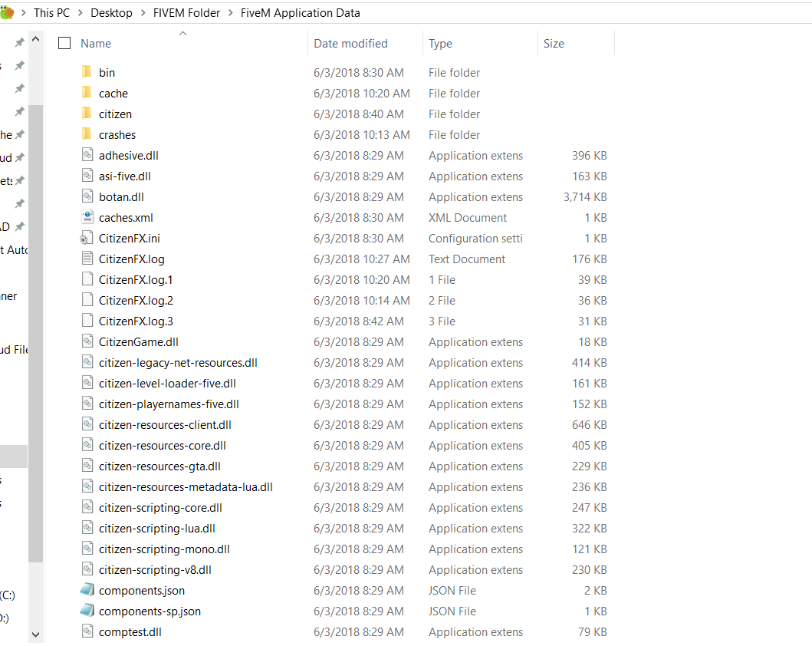Viewport: 812px width, 646px height.
Task: Select the citizen folder icon
Action: point(87,114)
